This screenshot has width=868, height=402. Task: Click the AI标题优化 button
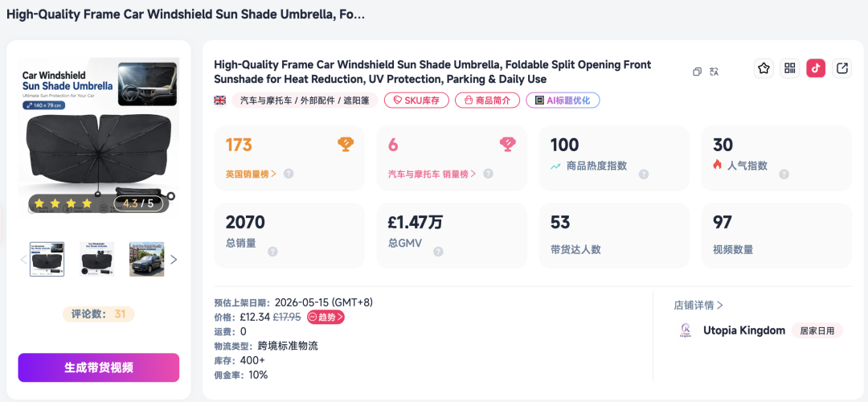pos(563,100)
